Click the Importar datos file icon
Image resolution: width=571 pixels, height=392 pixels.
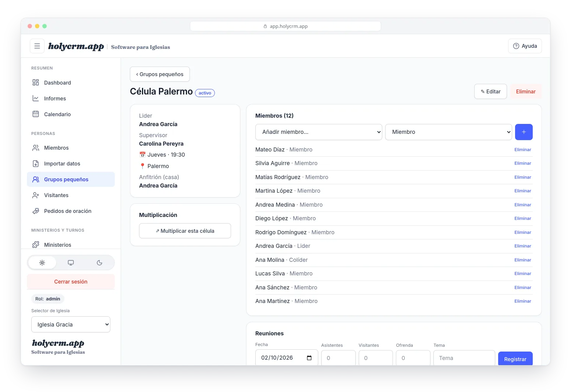tap(36, 164)
